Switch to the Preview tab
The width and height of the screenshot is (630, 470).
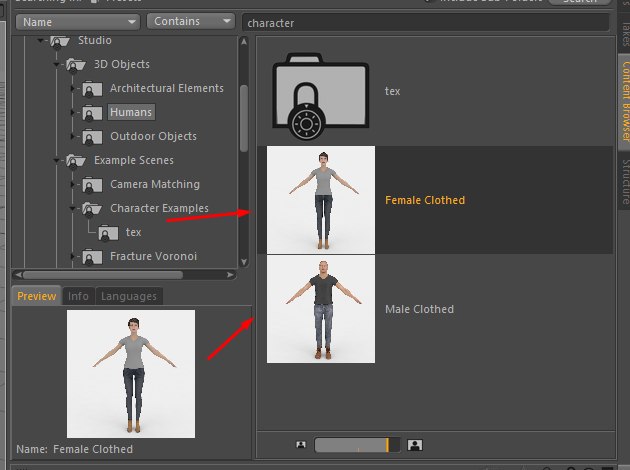[37, 296]
